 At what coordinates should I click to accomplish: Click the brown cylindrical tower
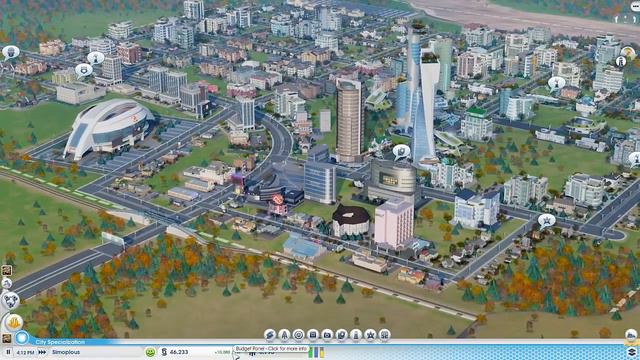pos(349,121)
